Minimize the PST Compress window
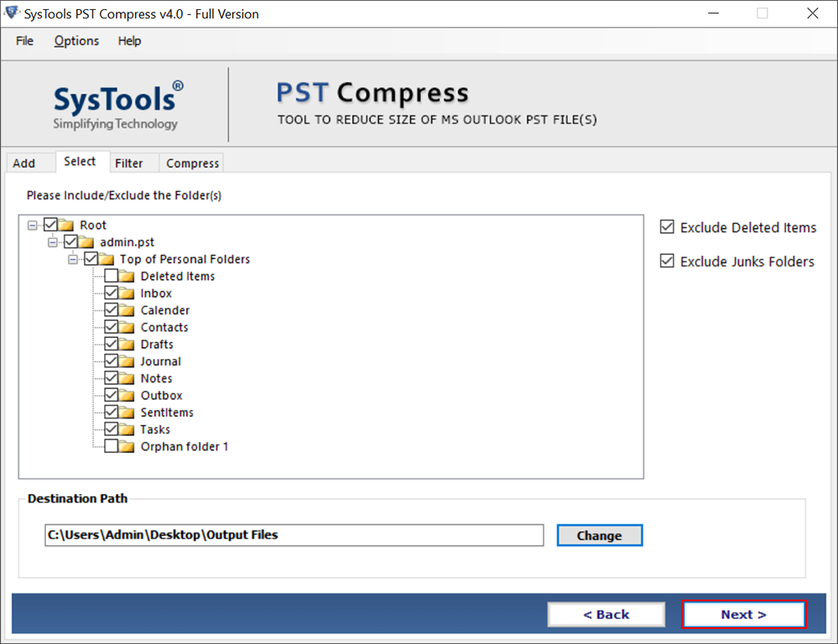Image resolution: width=838 pixels, height=644 pixels. coord(713,13)
